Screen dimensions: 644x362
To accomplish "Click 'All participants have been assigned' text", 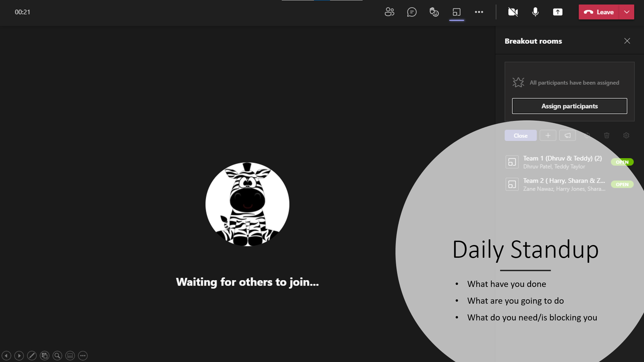I will [574, 82].
